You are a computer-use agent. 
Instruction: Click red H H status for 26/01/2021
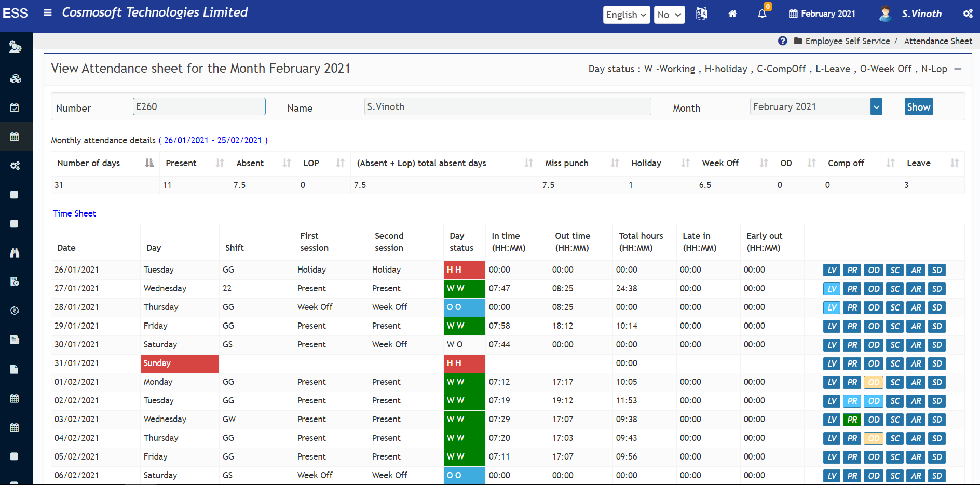(x=465, y=270)
